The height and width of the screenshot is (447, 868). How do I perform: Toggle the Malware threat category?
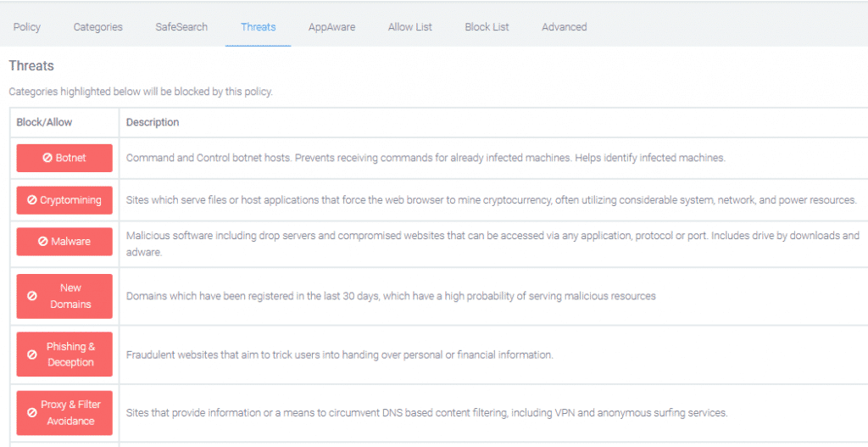(64, 242)
